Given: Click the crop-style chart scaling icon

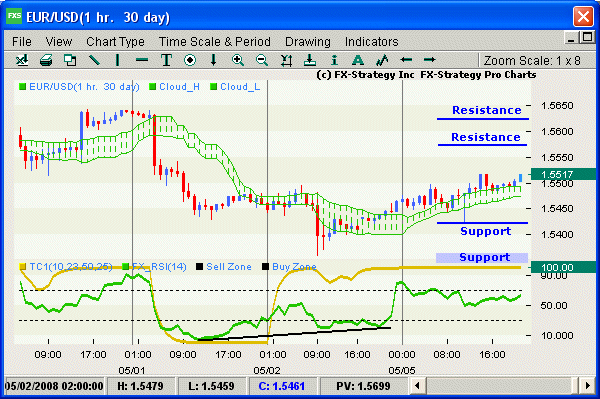Looking at the screenshot, I should coord(286,60).
